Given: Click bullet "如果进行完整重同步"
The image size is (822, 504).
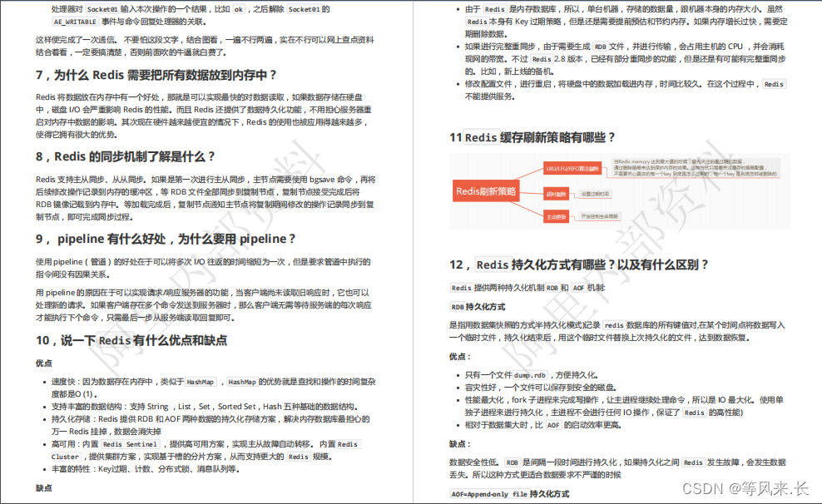Looking at the screenshot, I should [x=626, y=59].
